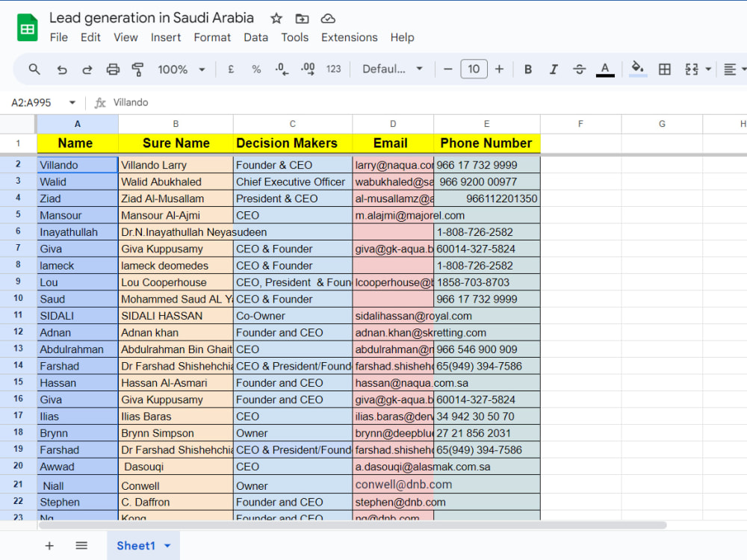Open the fill color picker

(638, 69)
